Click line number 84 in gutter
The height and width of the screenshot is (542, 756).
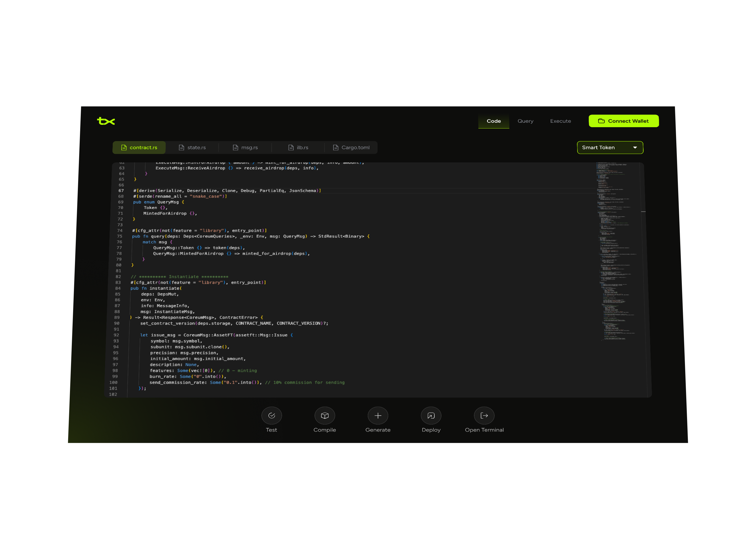(118, 288)
